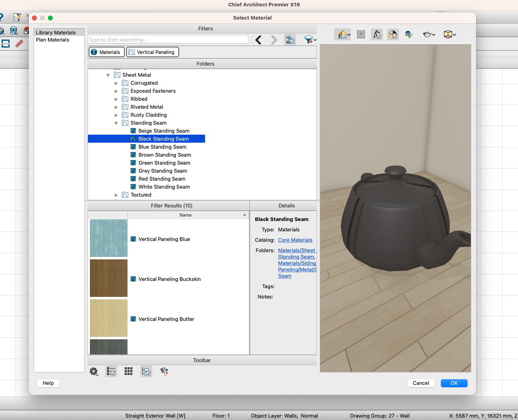The image size is (518, 420).
Task: Open the teapot preview object dropdown
Action: 429,35
